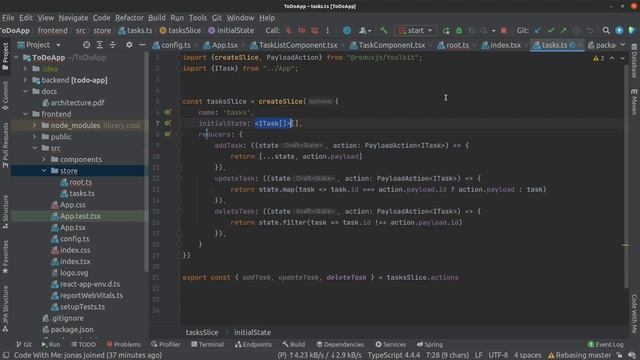The width and height of the screenshot is (640, 360).
Task: Collapse the store folder
Action: pos(44,171)
